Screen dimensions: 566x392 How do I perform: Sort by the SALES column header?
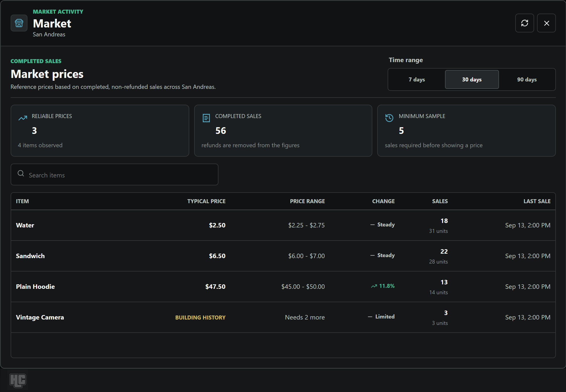click(440, 201)
